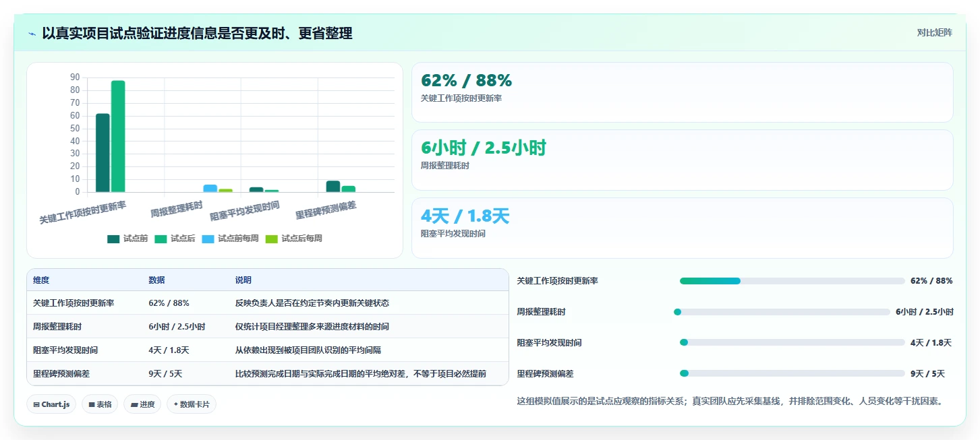Click the lime 试点后每周 legend swatch
This screenshot has height=440, width=980.
pyautogui.click(x=271, y=239)
